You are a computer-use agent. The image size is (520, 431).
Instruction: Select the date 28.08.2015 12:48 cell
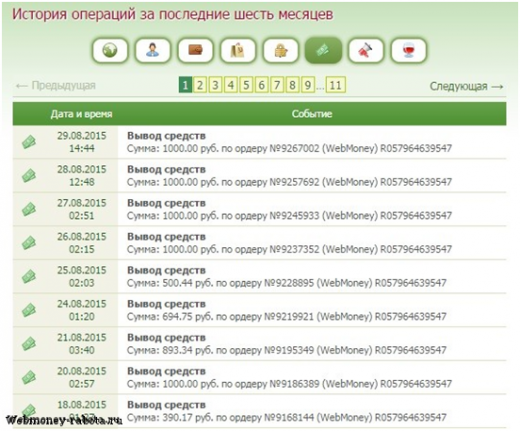pos(82,176)
